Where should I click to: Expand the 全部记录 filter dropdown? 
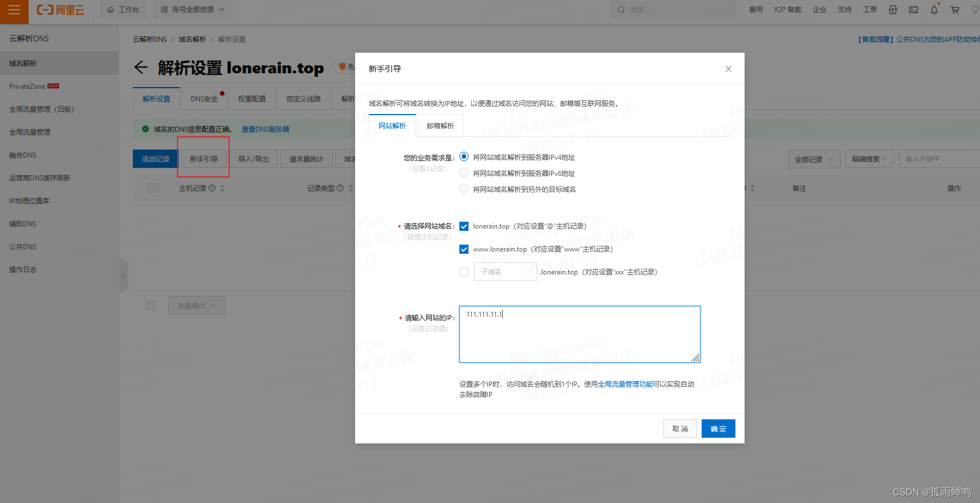coord(814,159)
